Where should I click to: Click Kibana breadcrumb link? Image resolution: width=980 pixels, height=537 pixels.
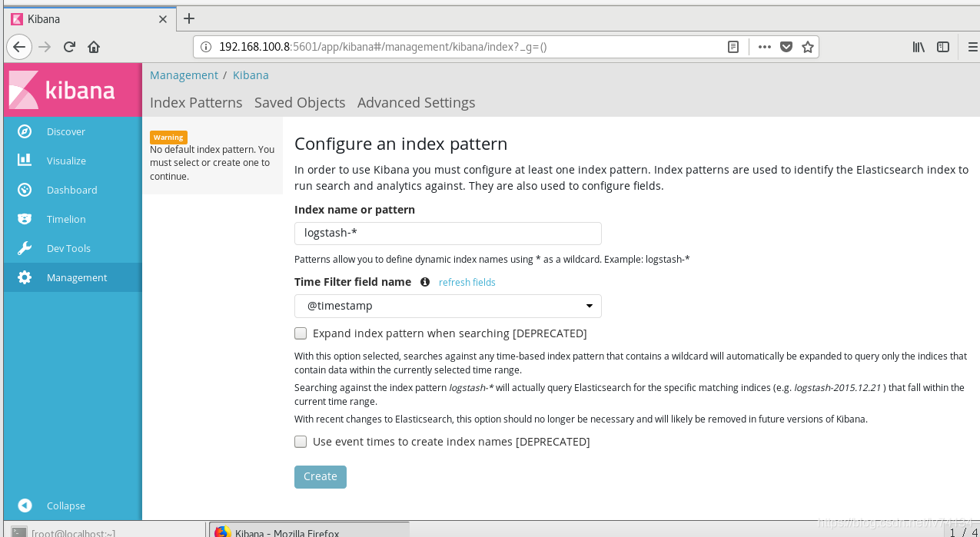pyautogui.click(x=251, y=75)
